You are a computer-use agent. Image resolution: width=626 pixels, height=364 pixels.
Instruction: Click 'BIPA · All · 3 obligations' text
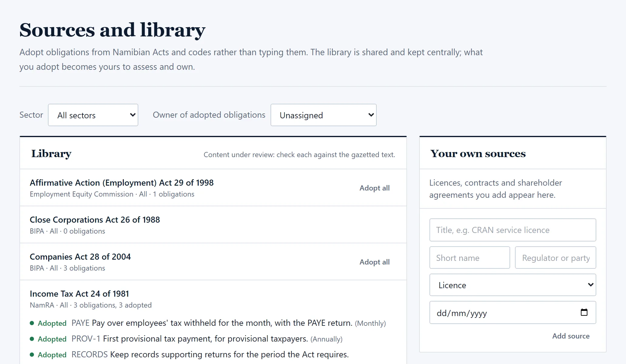[67, 268]
